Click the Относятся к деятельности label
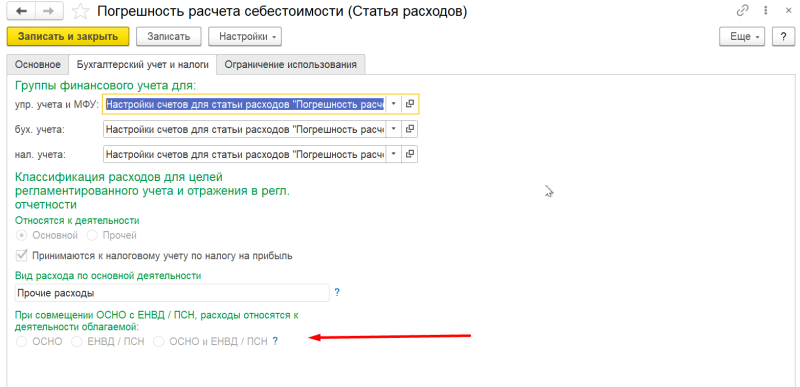The height and width of the screenshot is (387, 800). tap(78, 221)
